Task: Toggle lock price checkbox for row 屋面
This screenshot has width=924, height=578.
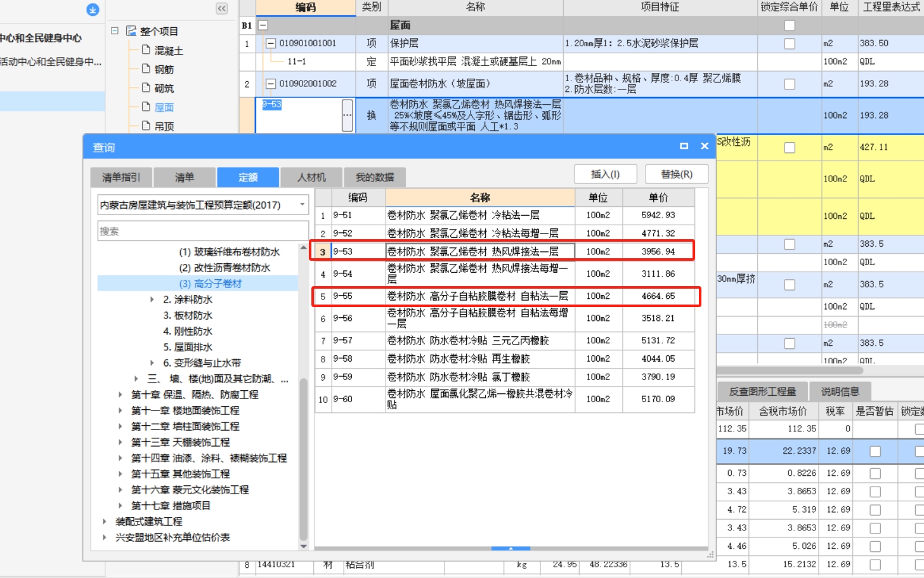Action: click(x=790, y=25)
